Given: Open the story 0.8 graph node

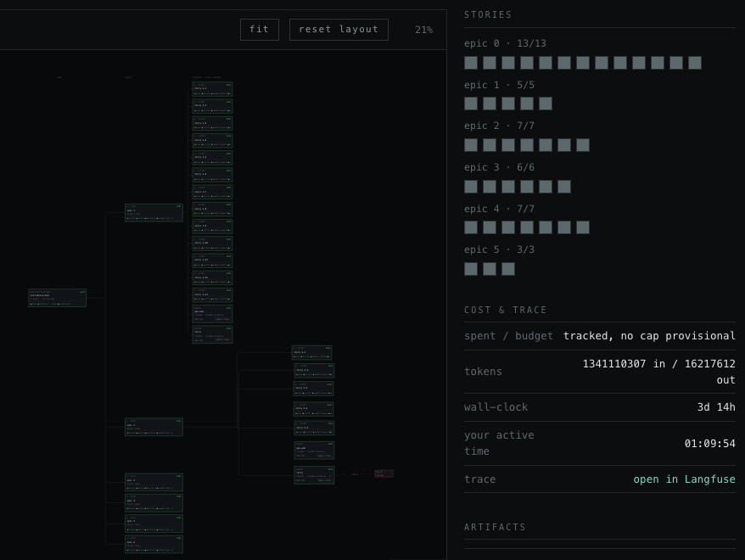Looking at the screenshot, I should pos(212,210).
